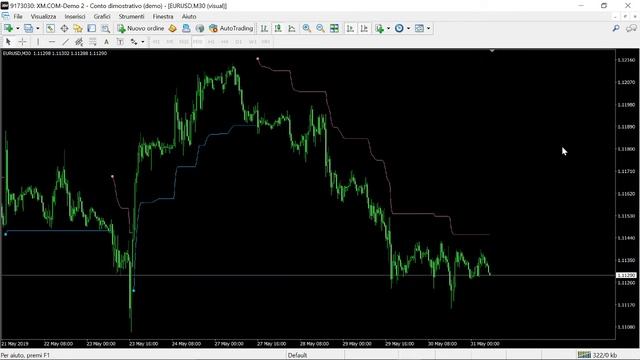Image resolution: width=640 pixels, height=360 pixels.
Task: Expand the Profiles dropdown arrow
Action: point(38,28)
